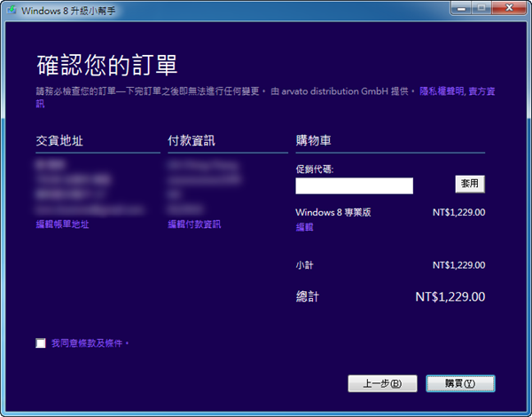Image resolution: width=532 pixels, height=417 pixels.
Task: Click the 購買(Y) purchase button
Action: (x=460, y=383)
